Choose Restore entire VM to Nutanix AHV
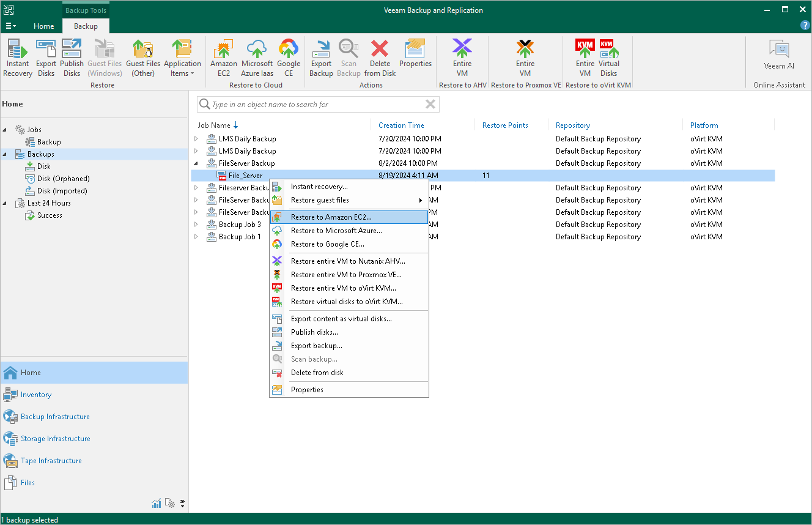This screenshot has width=812, height=525. point(349,261)
